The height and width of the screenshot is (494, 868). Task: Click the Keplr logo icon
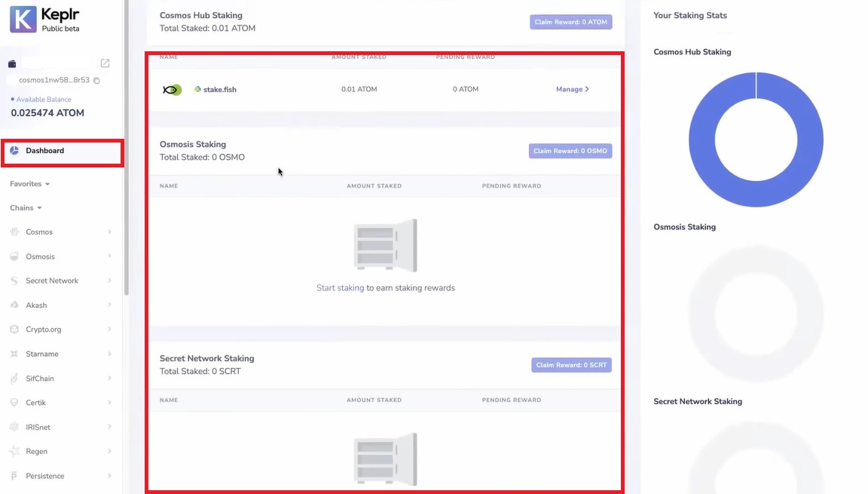pos(23,20)
